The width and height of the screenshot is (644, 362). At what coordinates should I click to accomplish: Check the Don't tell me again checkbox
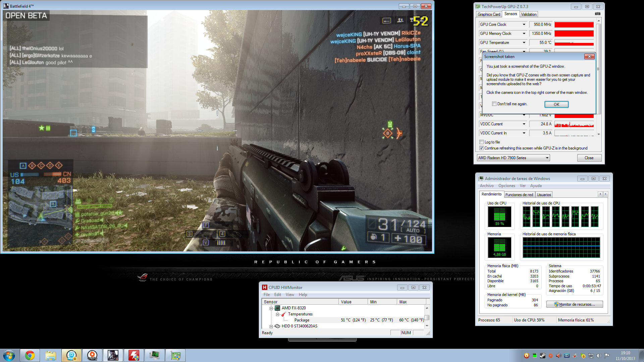(x=494, y=104)
